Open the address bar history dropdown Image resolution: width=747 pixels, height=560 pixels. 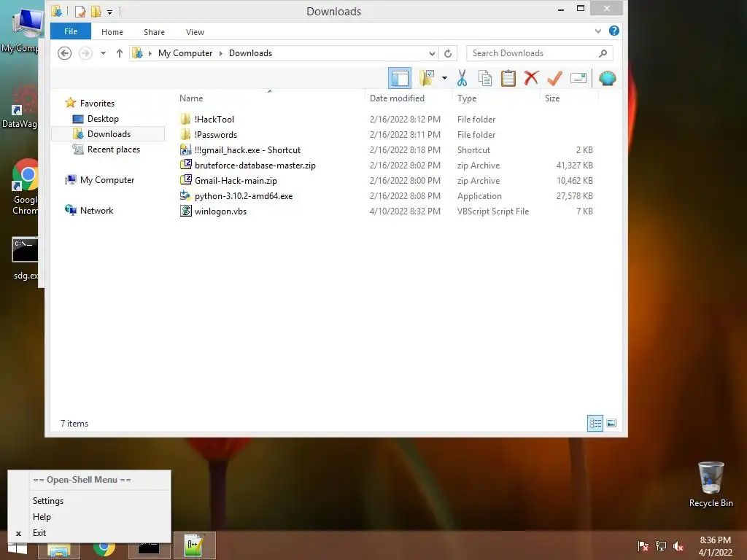[432, 53]
